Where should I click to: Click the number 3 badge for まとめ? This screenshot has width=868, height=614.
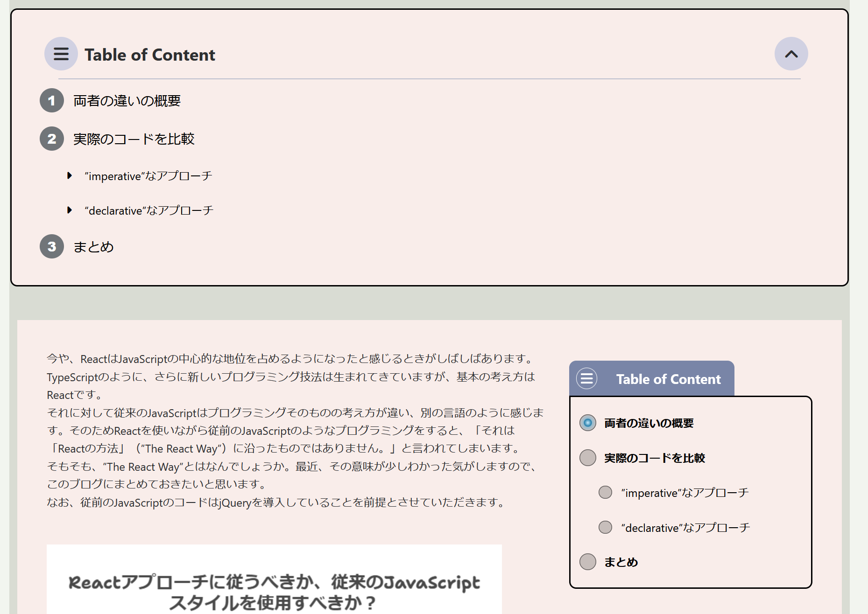tap(52, 246)
